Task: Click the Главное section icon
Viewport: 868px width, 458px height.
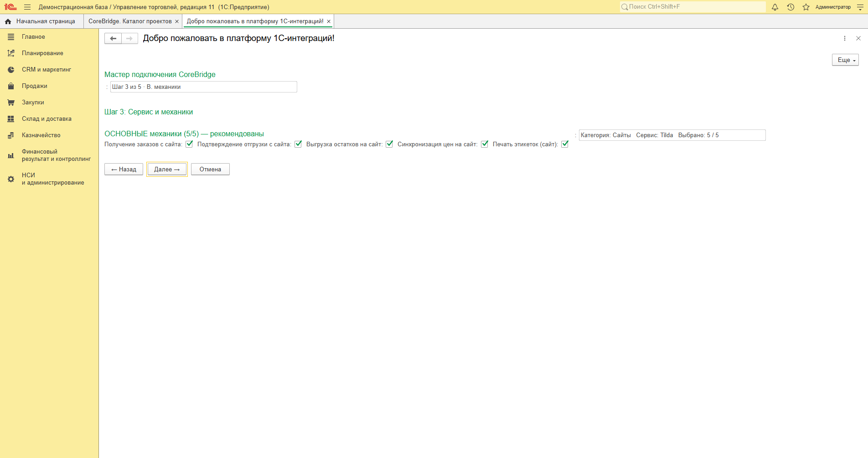Action: coord(11,37)
